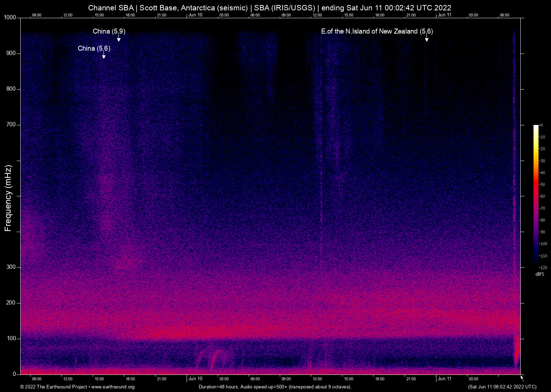Click the Sat Jun 11 08:02:42 timestamp
Image resolution: width=551 pixels, height=392 pixels.
pos(502,387)
